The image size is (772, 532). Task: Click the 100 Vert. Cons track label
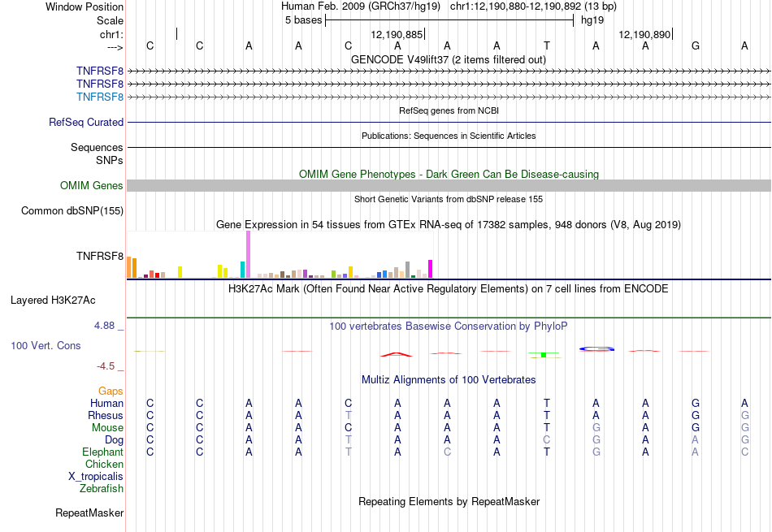pos(46,345)
